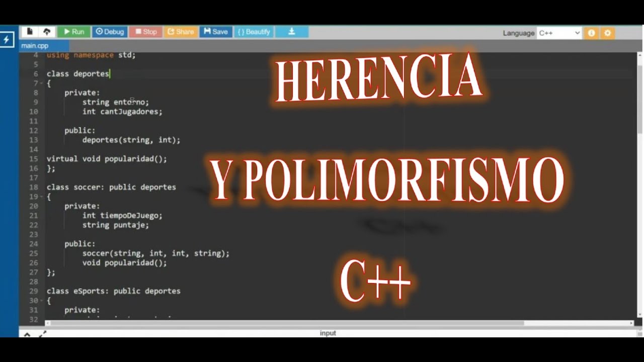Collapse the input panel chevron
Image resolution: width=644 pixels, height=362 pixels.
(27, 334)
